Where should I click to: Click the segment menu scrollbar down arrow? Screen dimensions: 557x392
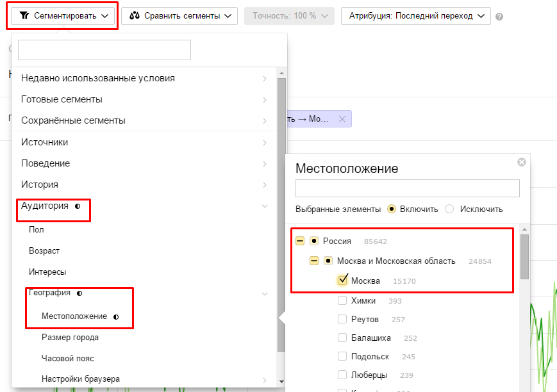click(281, 382)
